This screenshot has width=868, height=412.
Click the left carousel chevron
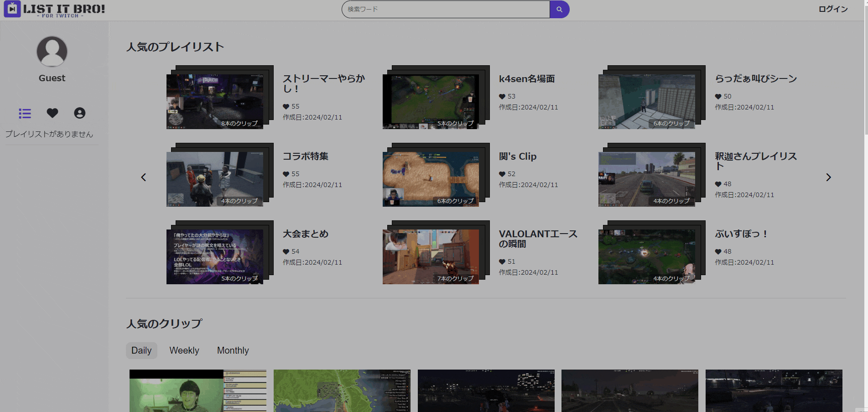[144, 177]
